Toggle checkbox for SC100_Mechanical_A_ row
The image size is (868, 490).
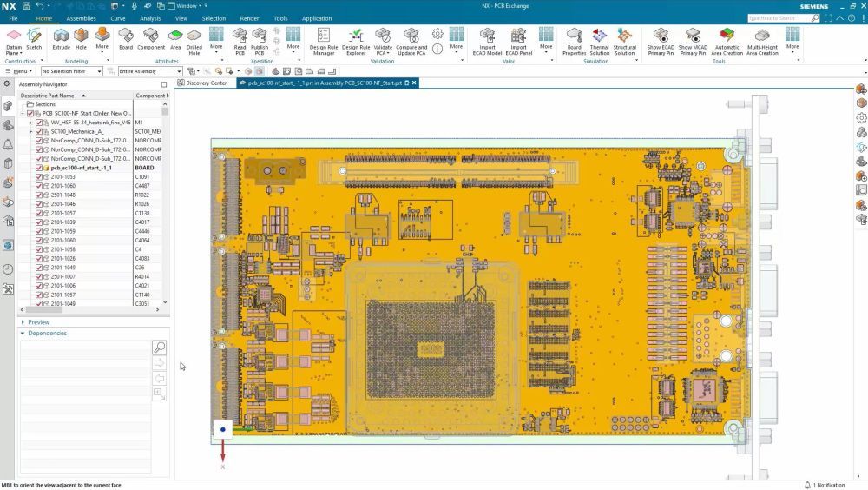(x=39, y=131)
